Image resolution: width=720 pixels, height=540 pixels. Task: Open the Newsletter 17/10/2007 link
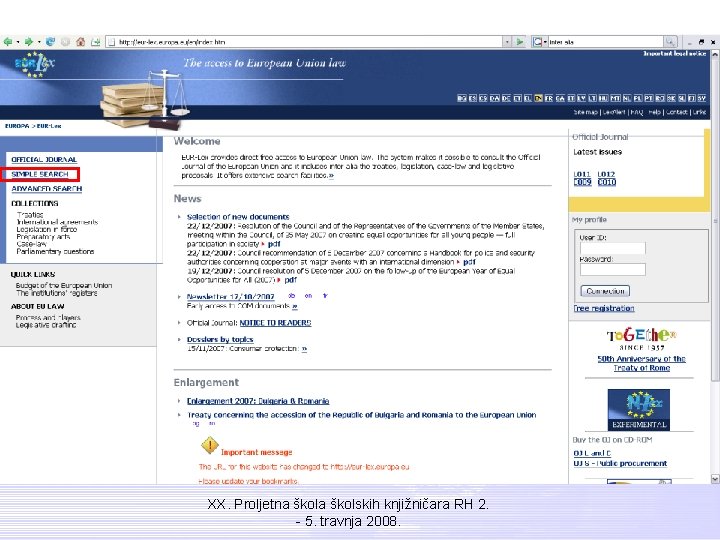231,297
